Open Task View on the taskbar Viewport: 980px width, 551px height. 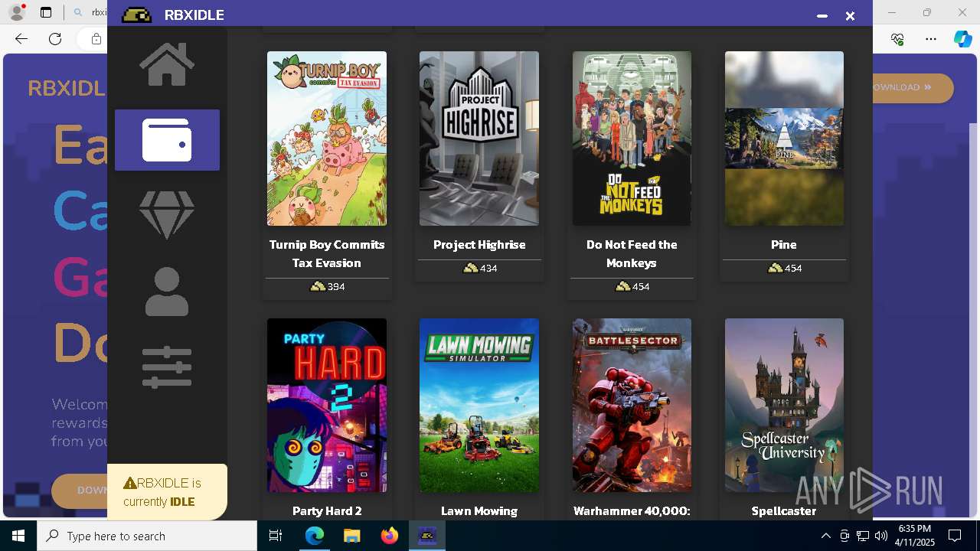pyautogui.click(x=276, y=536)
